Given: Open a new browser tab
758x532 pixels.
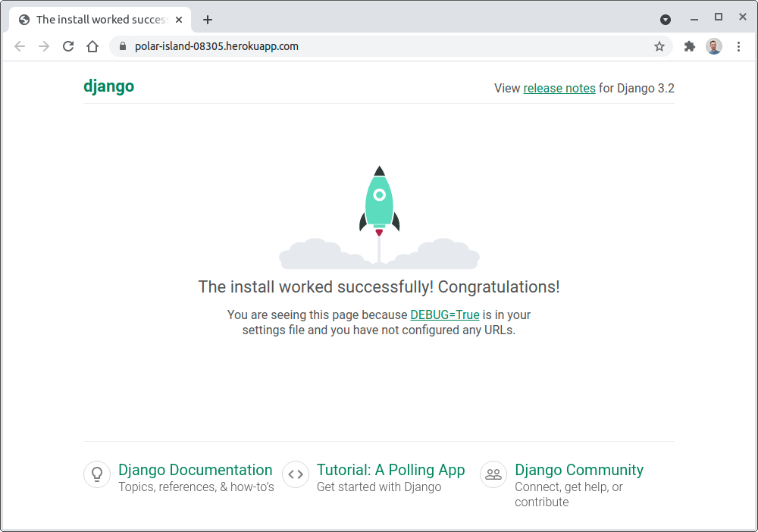Looking at the screenshot, I should pyautogui.click(x=208, y=20).
